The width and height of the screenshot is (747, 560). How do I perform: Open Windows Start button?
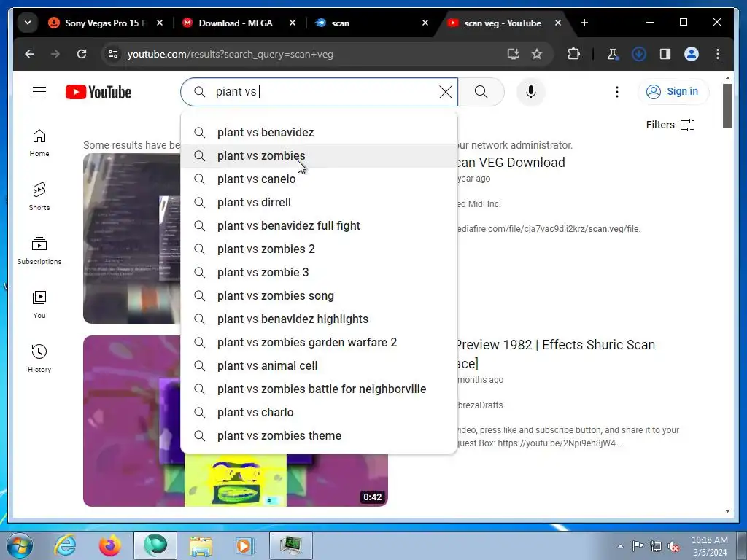point(20,545)
